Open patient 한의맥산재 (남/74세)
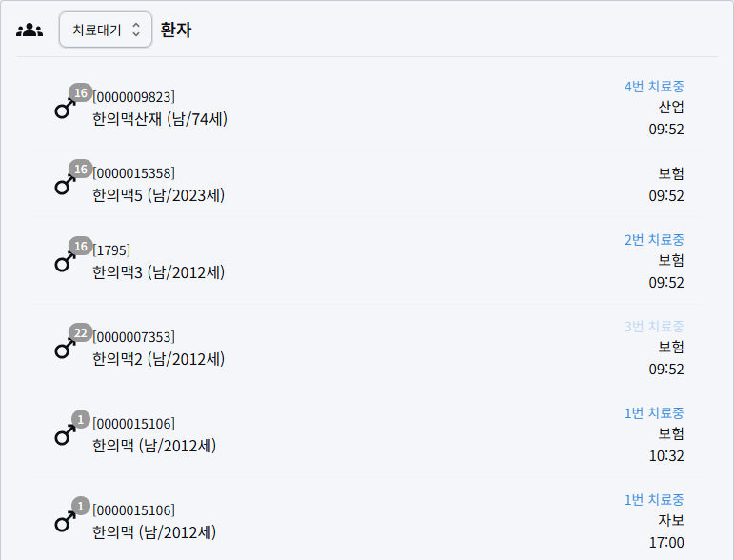Viewport: 734px width, 560px height. click(160, 119)
